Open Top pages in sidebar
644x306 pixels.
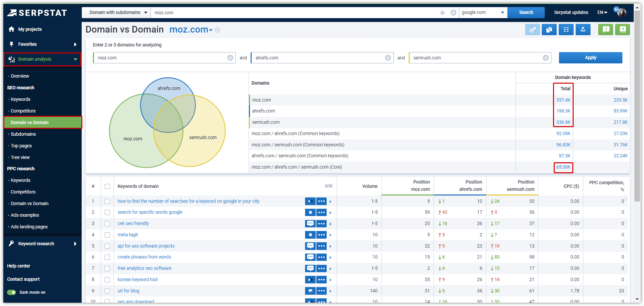tap(21, 146)
